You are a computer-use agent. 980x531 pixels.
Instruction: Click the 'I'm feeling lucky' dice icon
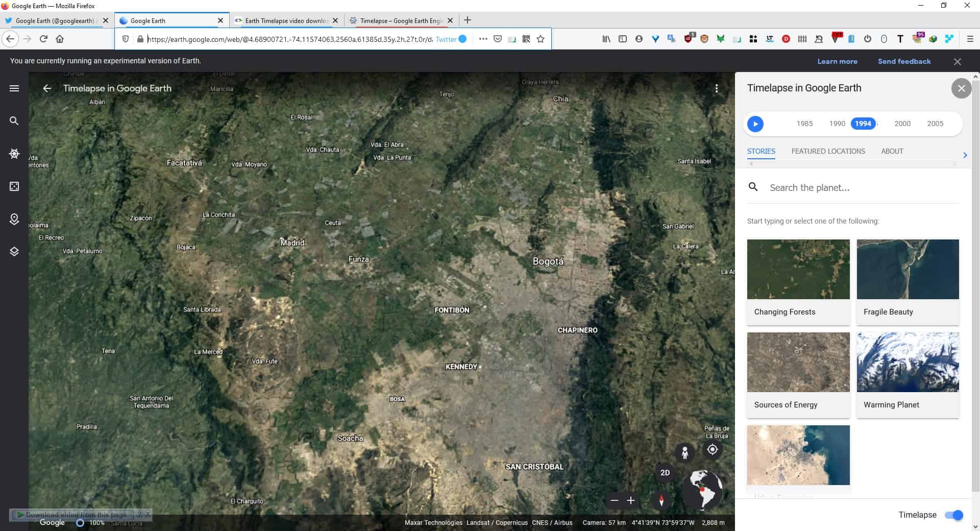14,186
